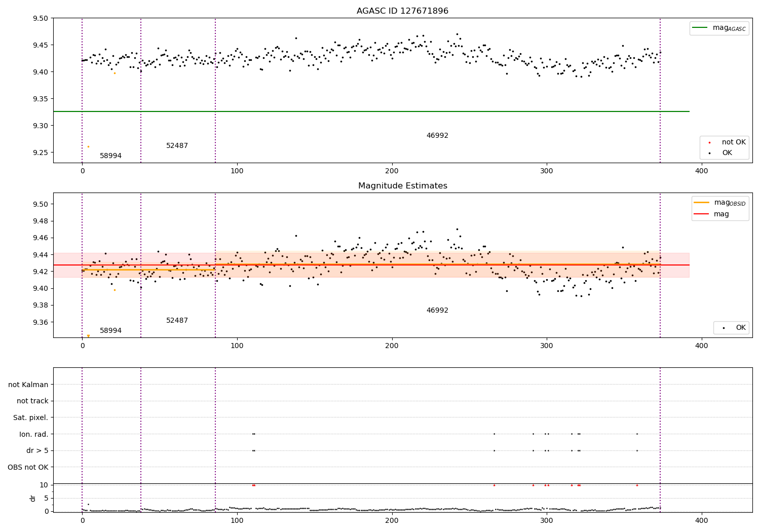Viewport: 760px width, 532px height.
Task: Click the green mag AGASC legend entry
Action: (719, 28)
